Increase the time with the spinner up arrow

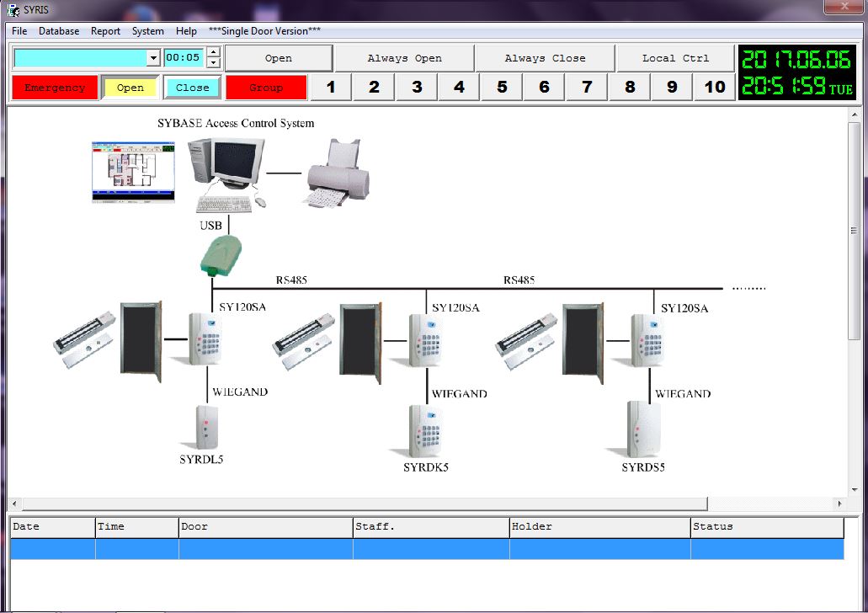214,52
